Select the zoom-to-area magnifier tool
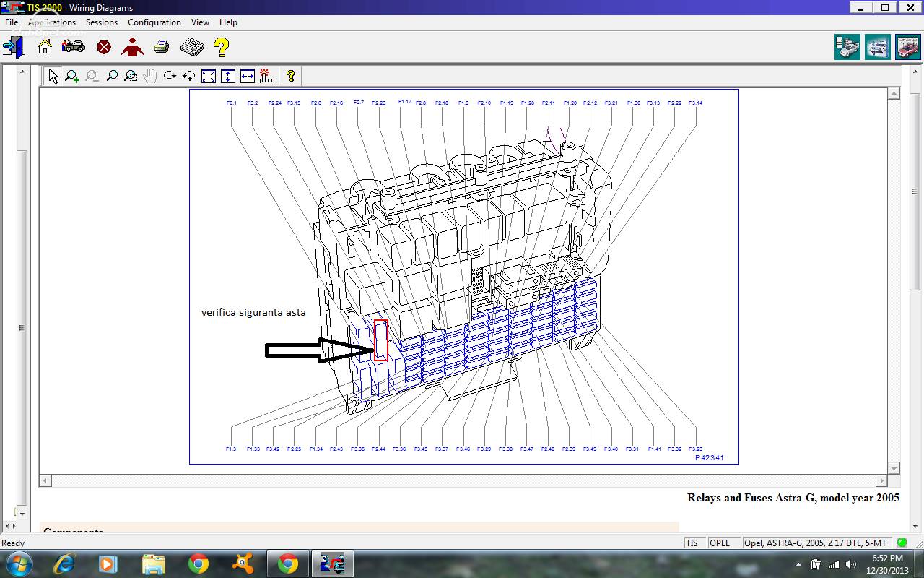This screenshot has height=578, width=924. [131, 76]
